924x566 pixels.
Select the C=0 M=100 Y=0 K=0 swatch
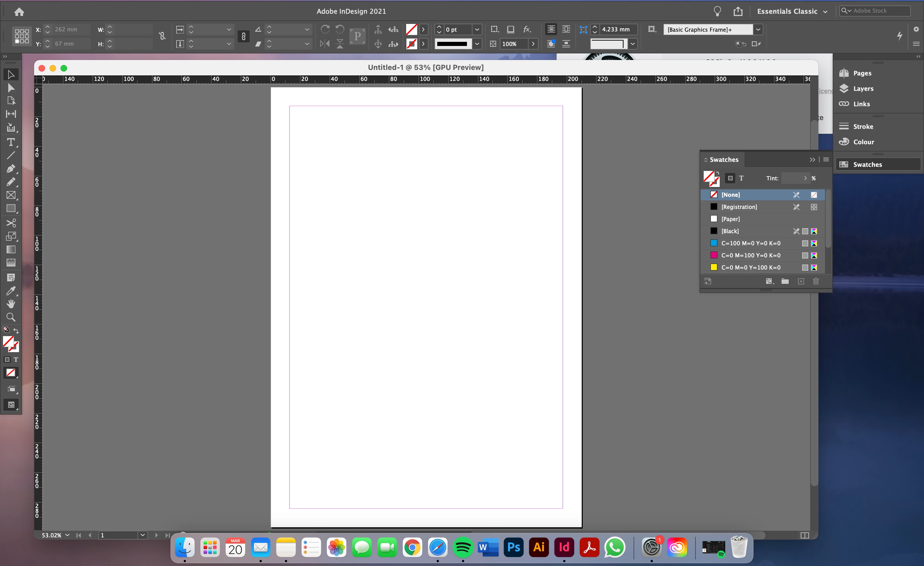750,255
